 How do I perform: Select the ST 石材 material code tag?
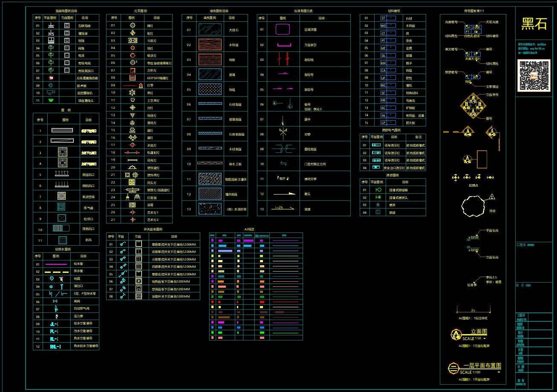tap(388, 18)
